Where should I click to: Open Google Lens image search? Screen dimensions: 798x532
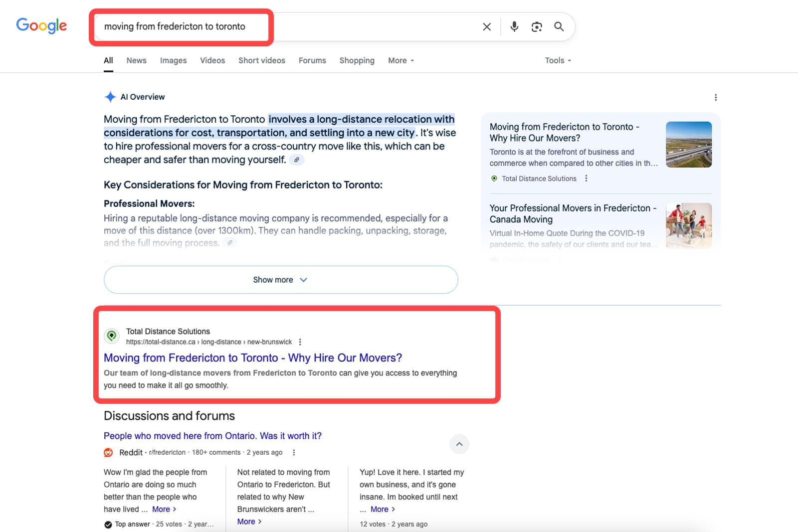coord(537,27)
